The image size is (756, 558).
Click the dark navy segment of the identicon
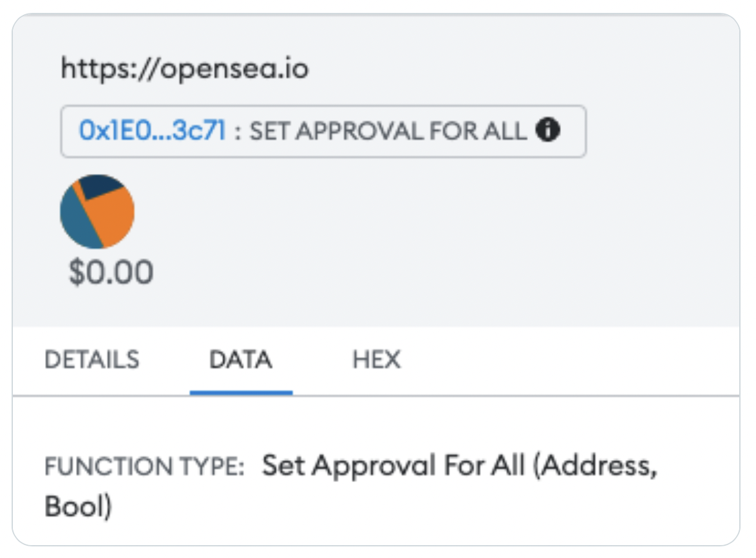tap(100, 185)
